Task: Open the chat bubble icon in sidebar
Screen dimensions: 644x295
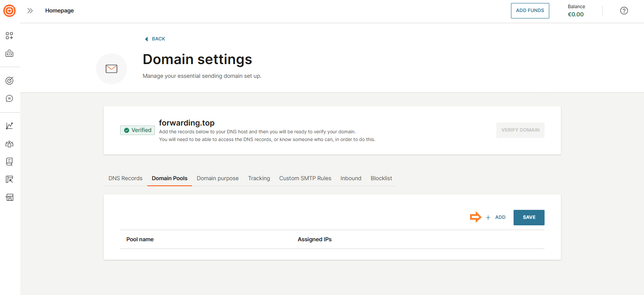Action: pos(9,98)
